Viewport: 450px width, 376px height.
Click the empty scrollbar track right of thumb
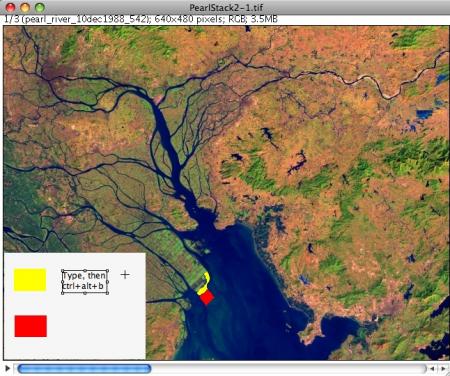(x=288, y=368)
